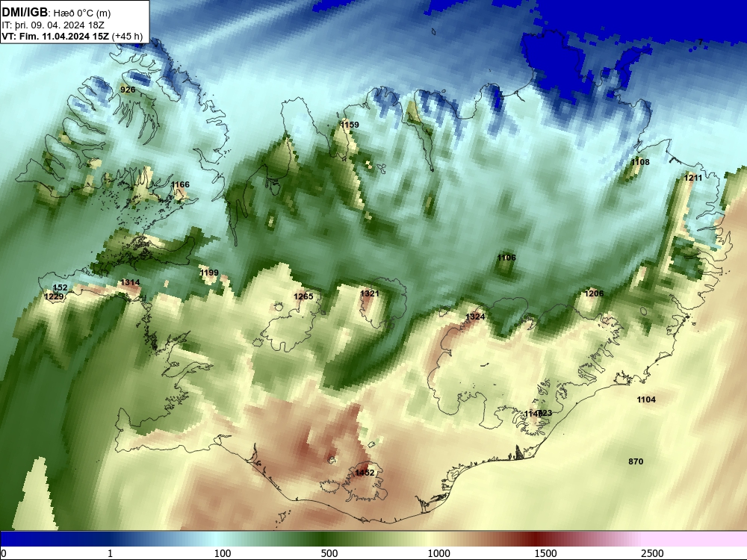
Task: Click the 1321 height label
Action: pyautogui.click(x=370, y=293)
